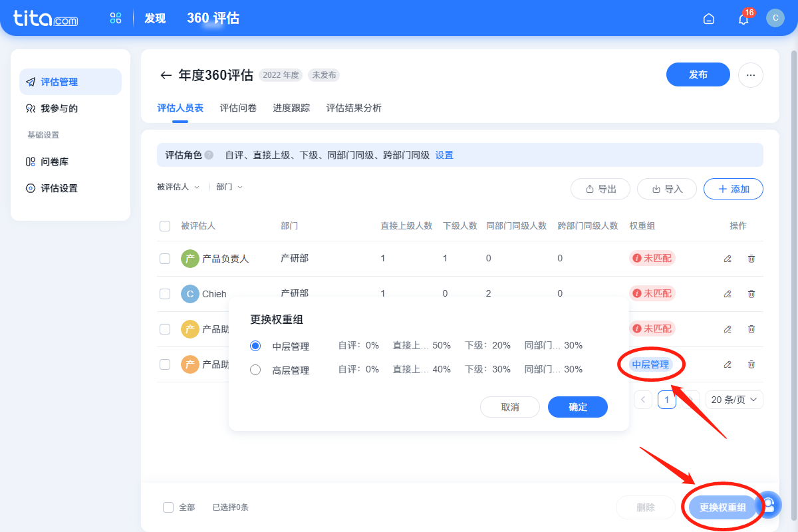Click the 被评估人 column header in the table
Image resolution: width=798 pixels, height=532 pixels.
(198, 226)
